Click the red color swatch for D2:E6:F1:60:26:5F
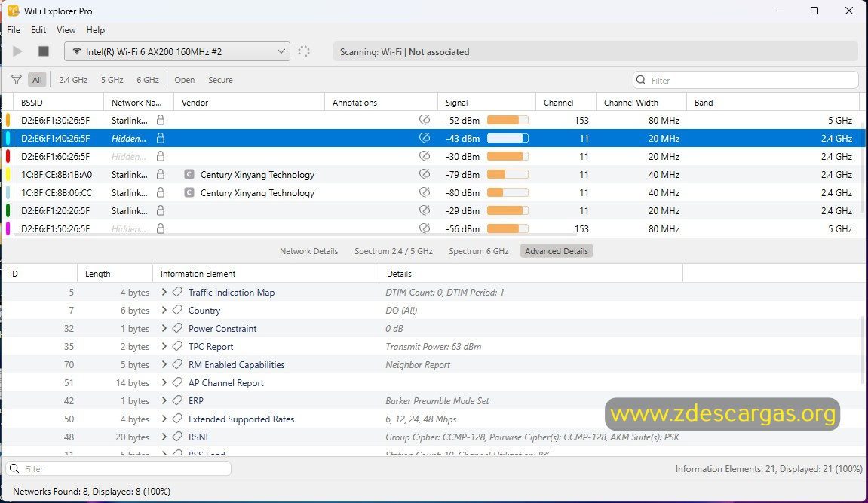This screenshot has height=503, width=868. [x=8, y=157]
